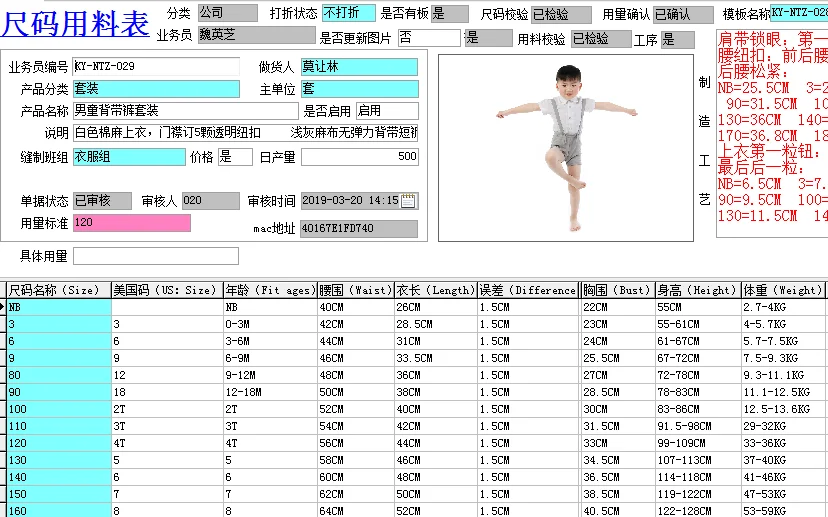Image resolution: width=828 pixels, height=517 pixels.
Task: Select the 产品名称 field 男童背带裤套装
Action: [x=185, y=111]
